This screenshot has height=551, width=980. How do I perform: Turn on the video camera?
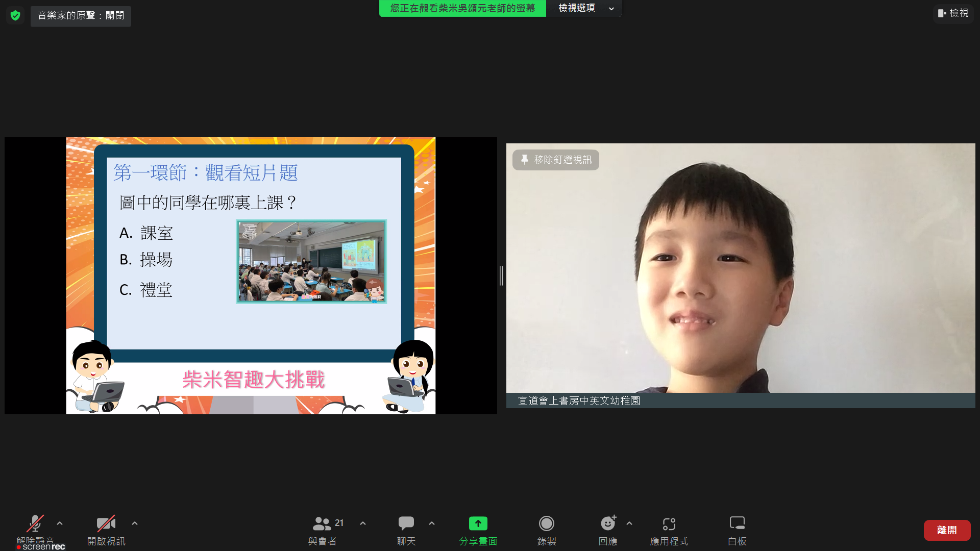[106, 524]
